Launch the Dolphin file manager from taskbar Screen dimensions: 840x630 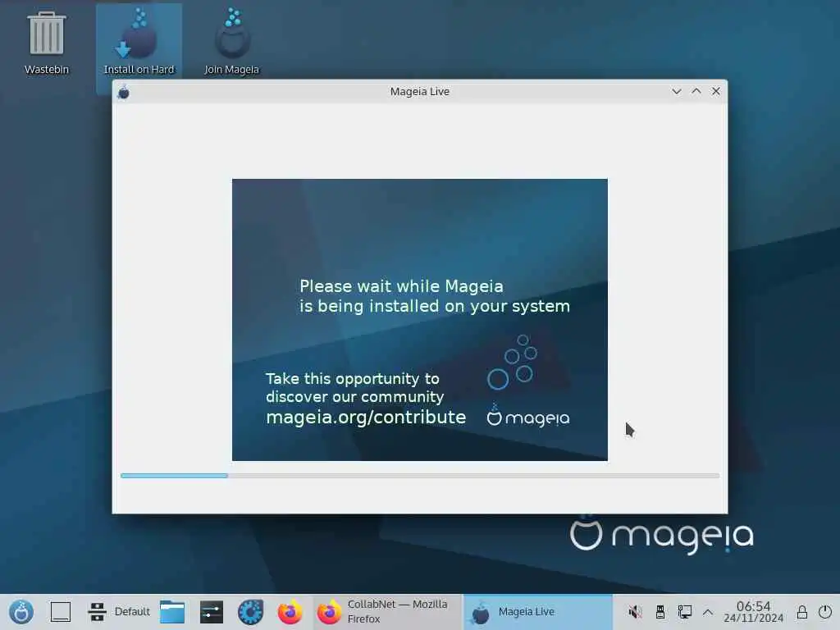point(172,612)
